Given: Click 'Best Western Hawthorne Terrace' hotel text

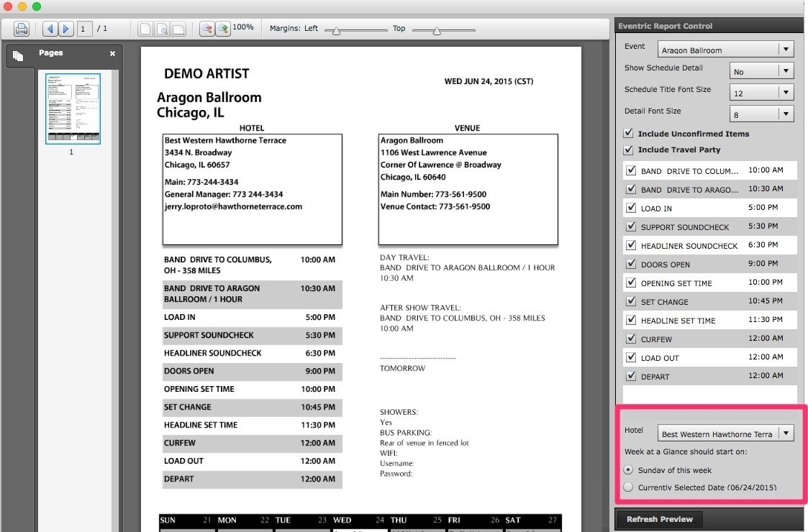Looking at the screenshot, I should [x=225, y=140].
